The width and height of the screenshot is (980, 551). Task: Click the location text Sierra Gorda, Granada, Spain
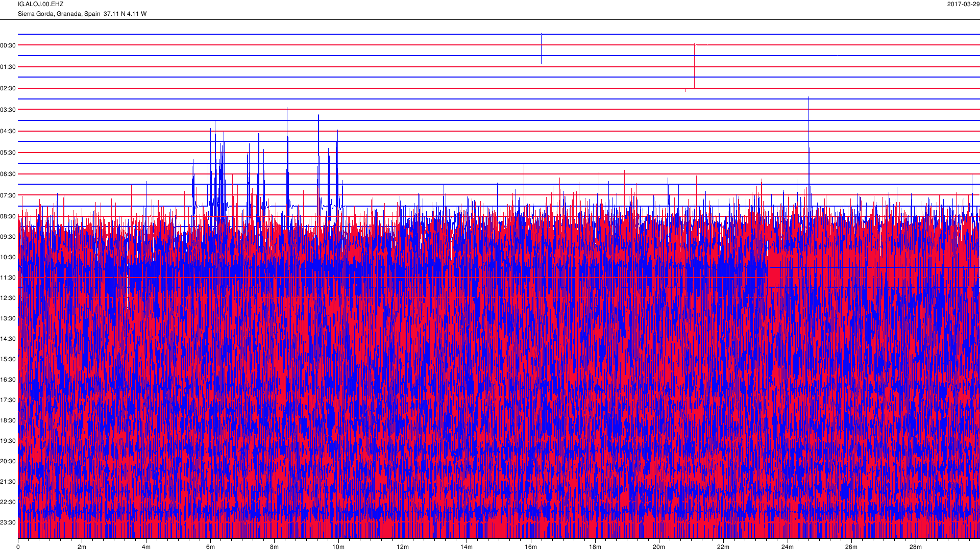[x=59, y=14]
